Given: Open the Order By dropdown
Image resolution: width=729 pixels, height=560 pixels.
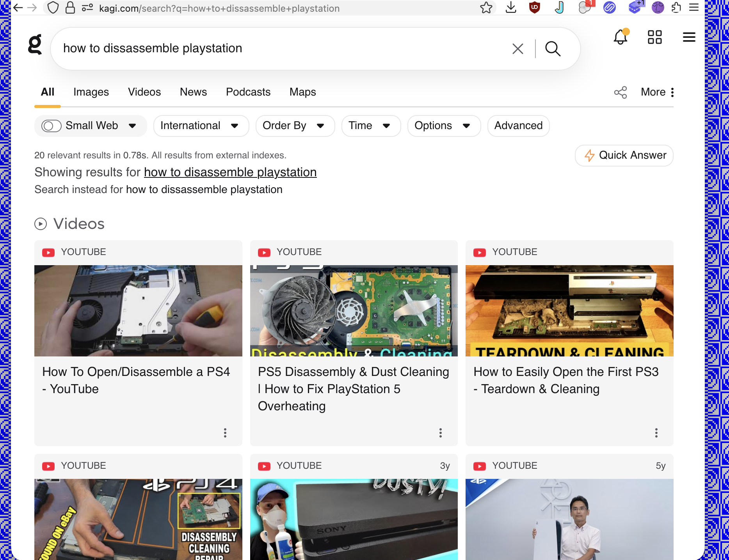Looking at the screenshot, I should tap(295, 126).
